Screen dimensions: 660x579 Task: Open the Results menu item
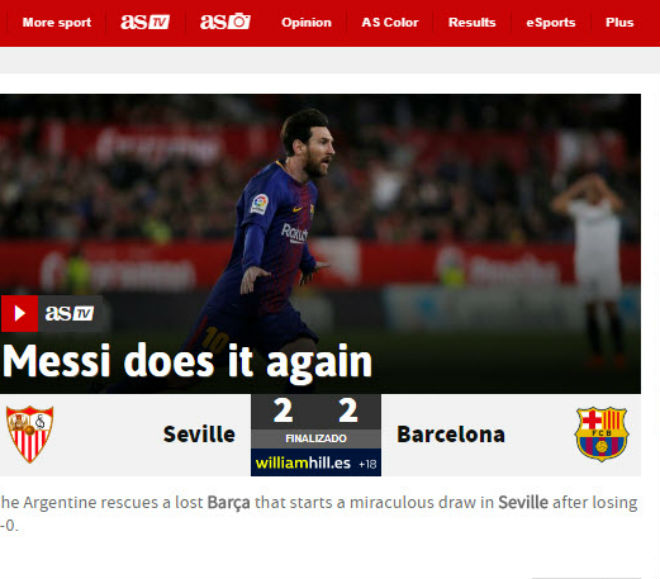472,22
